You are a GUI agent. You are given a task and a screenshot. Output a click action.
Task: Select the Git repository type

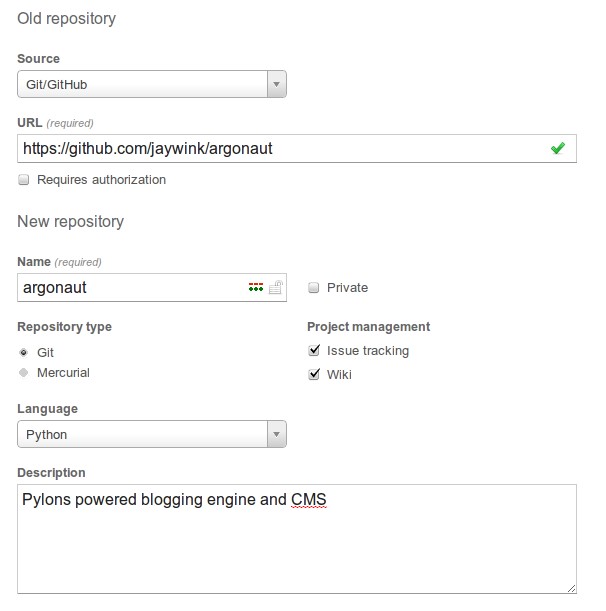[24, 352]
